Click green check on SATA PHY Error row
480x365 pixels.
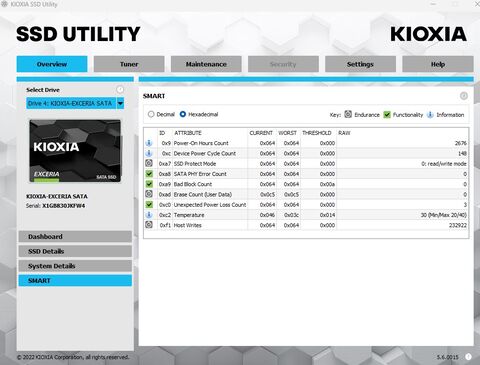[149, 174]
